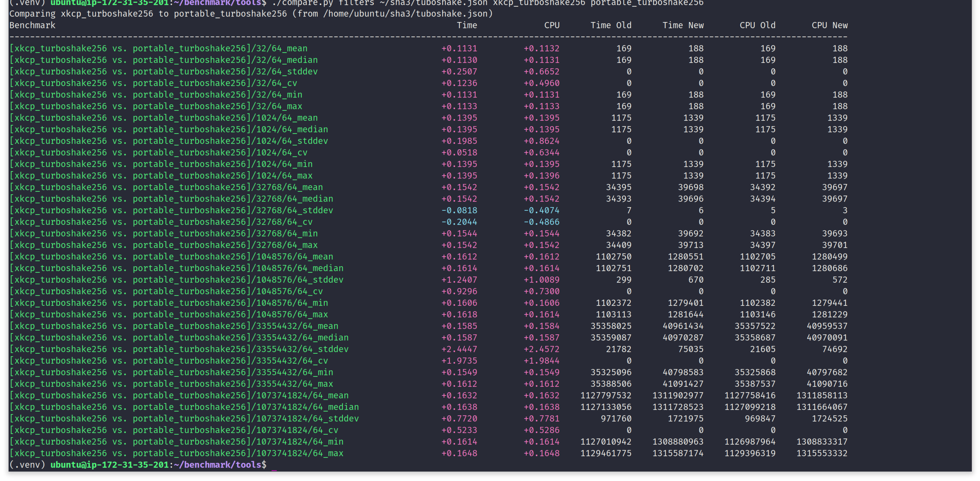Screen dimensions: 980x481
Task: Click the Time New value 75035
Action: [691, 349]
